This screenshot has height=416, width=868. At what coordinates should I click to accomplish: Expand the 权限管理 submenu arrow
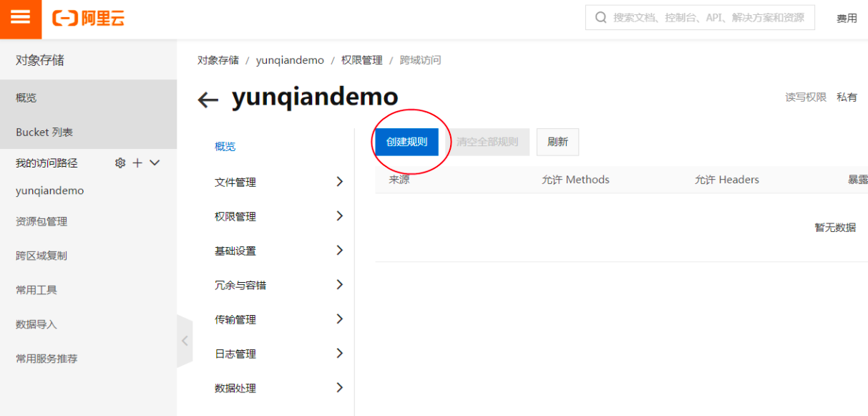(x=340, y=216)
